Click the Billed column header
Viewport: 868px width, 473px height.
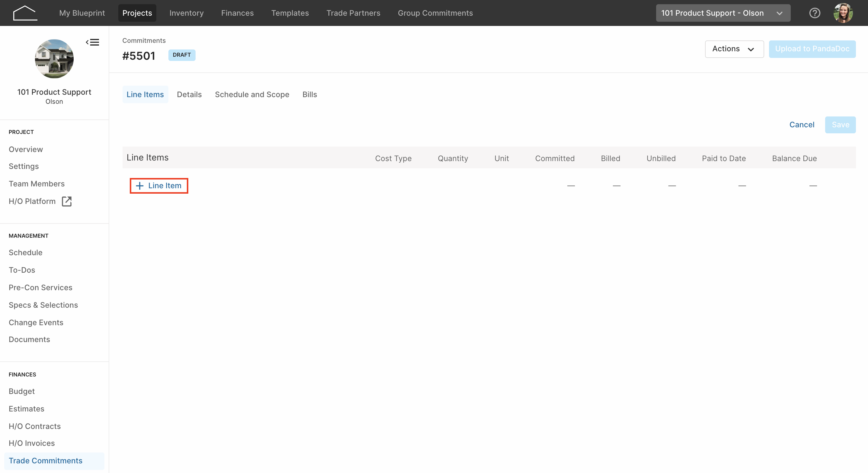pyautogui.click(x=610, y=158)
